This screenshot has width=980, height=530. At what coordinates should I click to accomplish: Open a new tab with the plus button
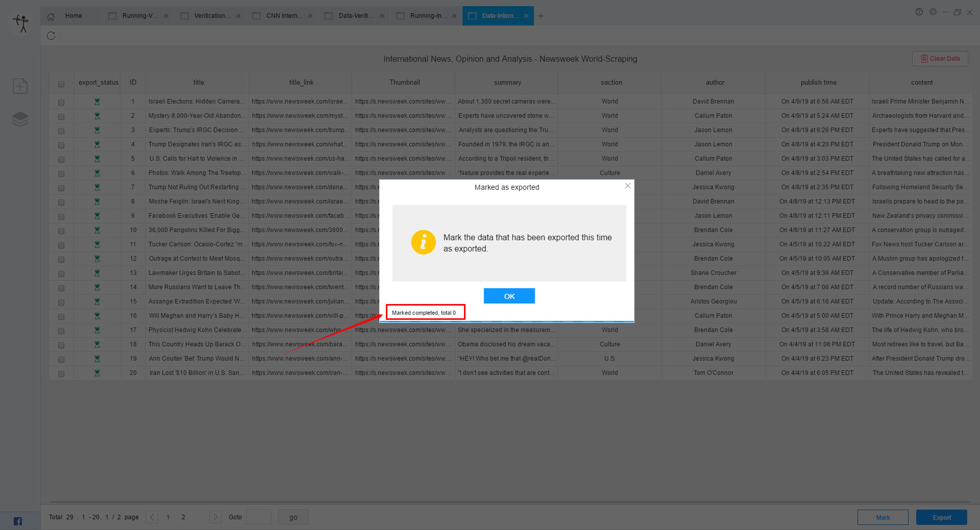click(x=541, y=16)
